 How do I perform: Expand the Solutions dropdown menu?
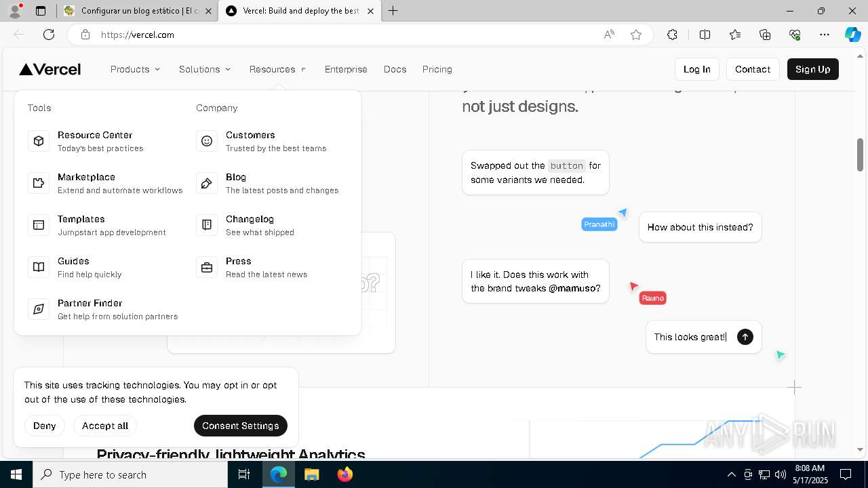pyautogui.click(x=205, y=69)
